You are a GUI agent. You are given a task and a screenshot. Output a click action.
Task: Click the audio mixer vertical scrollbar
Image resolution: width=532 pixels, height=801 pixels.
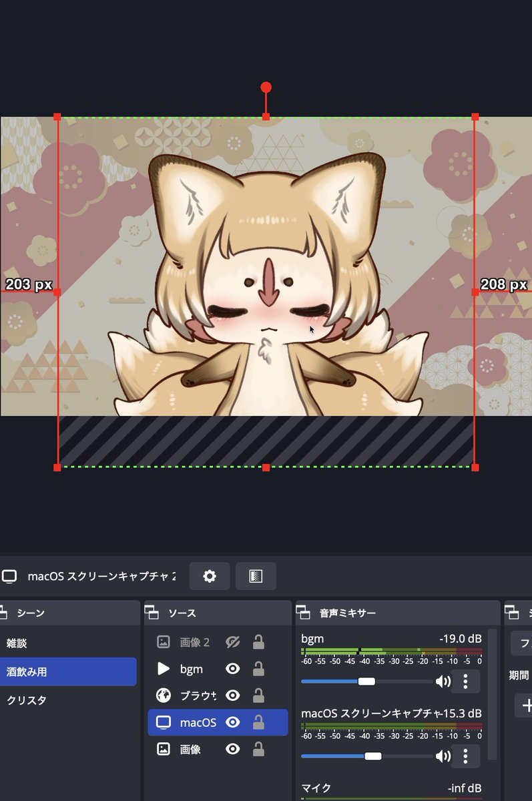click(x=493, y=694)
